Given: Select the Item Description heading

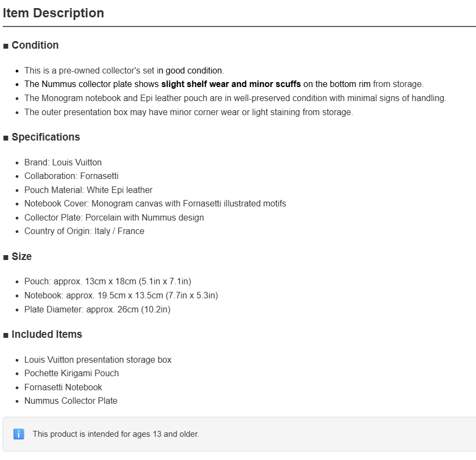Looking at the screenshot, I should pos(53,13).
